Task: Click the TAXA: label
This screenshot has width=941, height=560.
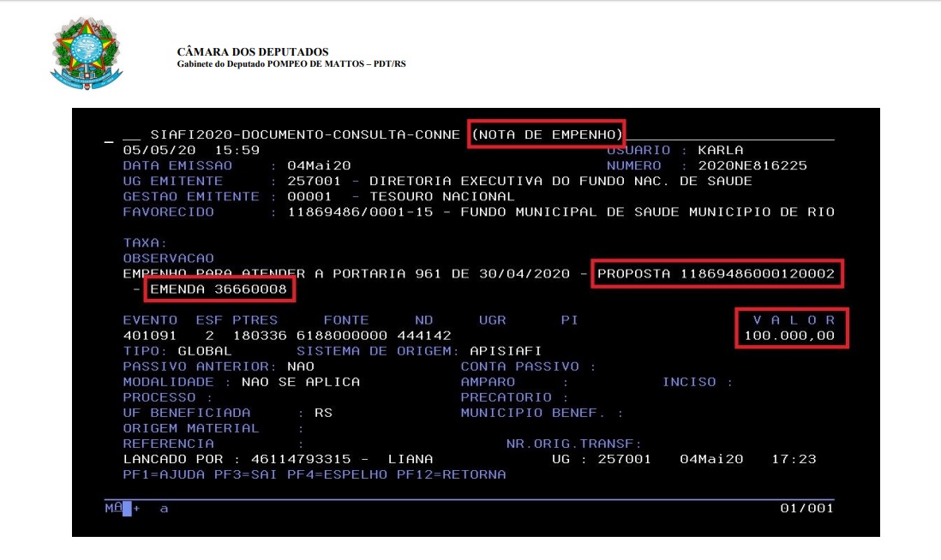Action: pyautogui.click(x=145, y=243)
